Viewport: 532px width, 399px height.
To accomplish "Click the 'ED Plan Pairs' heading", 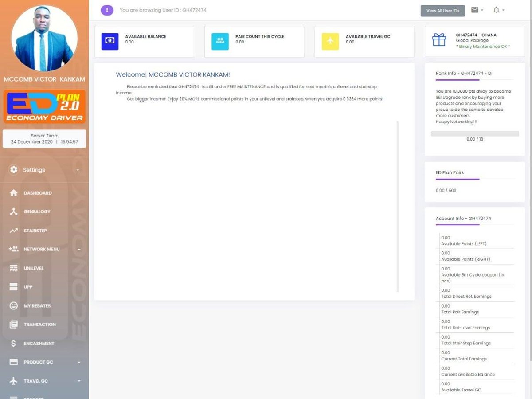I will click(450, 172).
